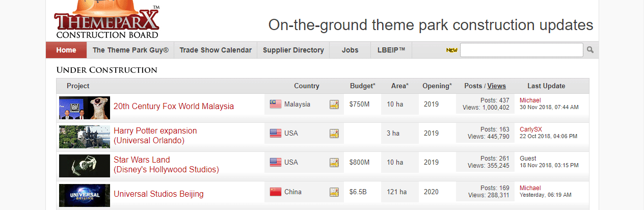
Task: Click the Last Update column header
Action: (x=546, y=86)
